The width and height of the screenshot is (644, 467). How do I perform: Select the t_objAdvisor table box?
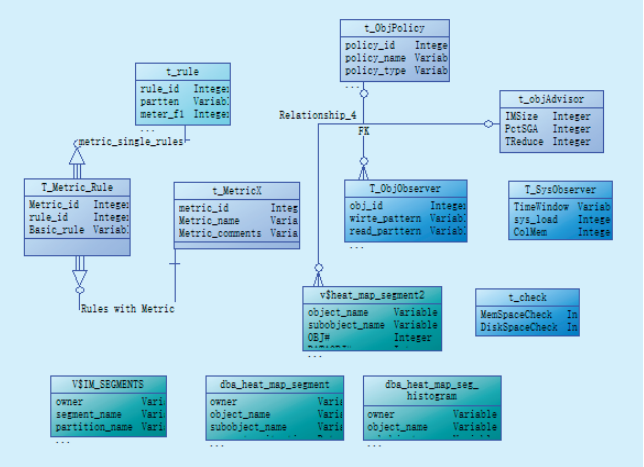[x=551, y=121]
